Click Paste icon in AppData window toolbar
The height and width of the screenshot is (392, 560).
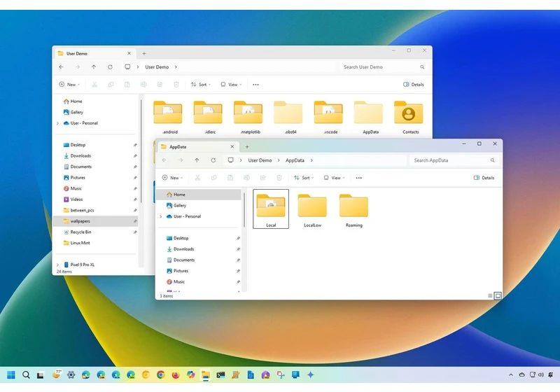tap(230, 178)
